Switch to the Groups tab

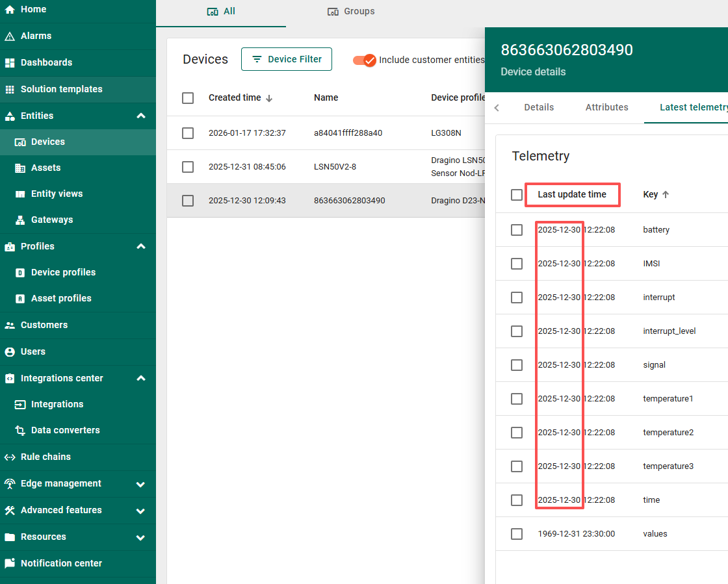point(351,12)
